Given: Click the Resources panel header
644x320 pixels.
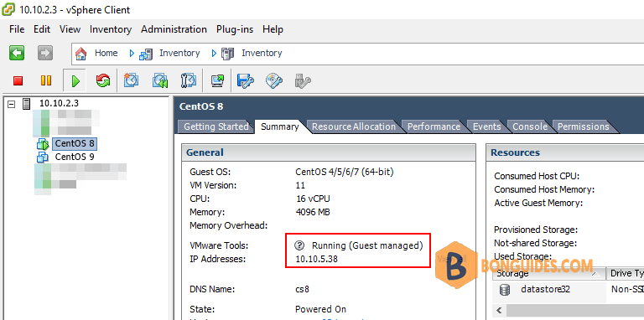Looking at the screenshot, I should click(565, 152).
